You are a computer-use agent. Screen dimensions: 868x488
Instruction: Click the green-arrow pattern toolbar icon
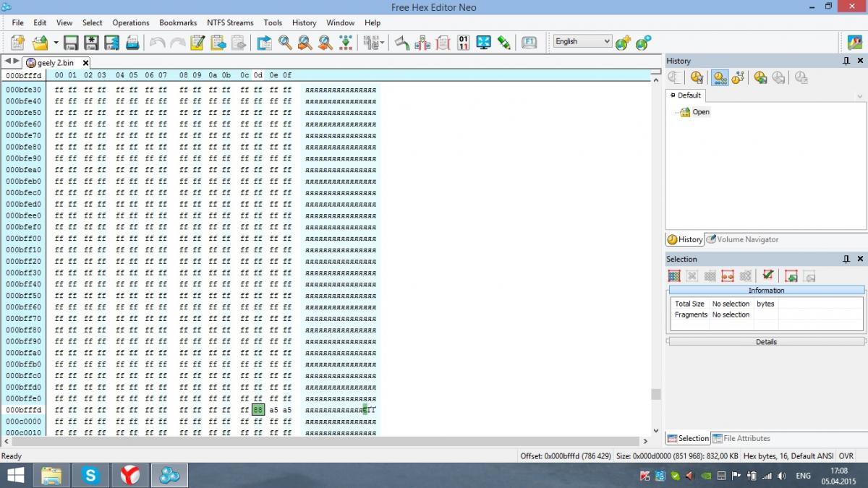346,43
